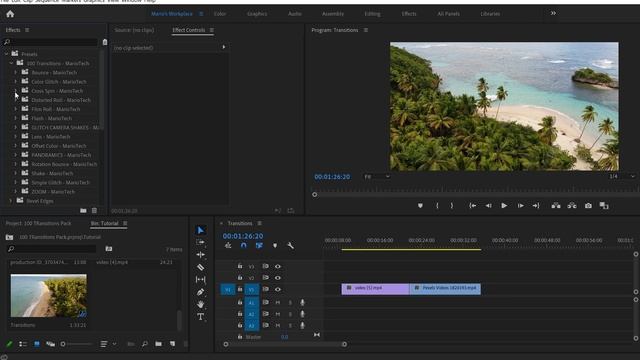Toggle V2 track output eye
The image size is (640, 360).
pyautogui.click(x=278, y=278)
